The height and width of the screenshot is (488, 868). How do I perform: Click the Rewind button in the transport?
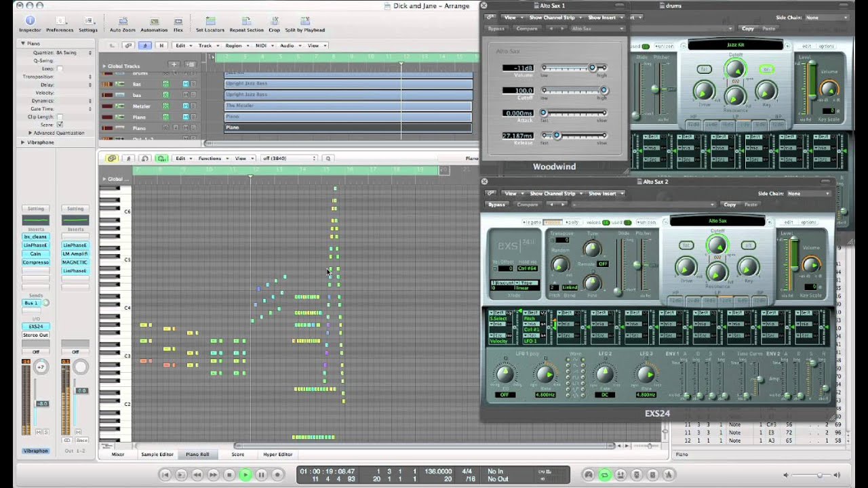coord(197,475)
